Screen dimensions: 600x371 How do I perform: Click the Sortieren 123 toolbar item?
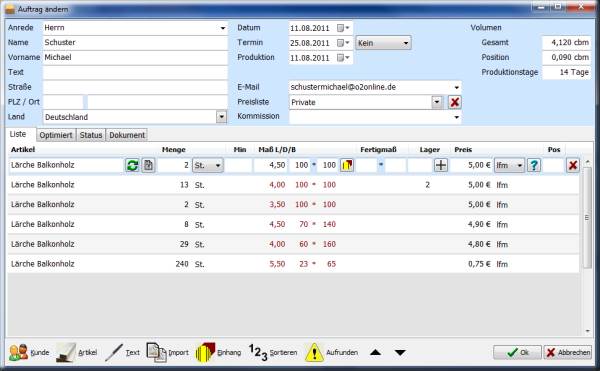coord(273,352)
